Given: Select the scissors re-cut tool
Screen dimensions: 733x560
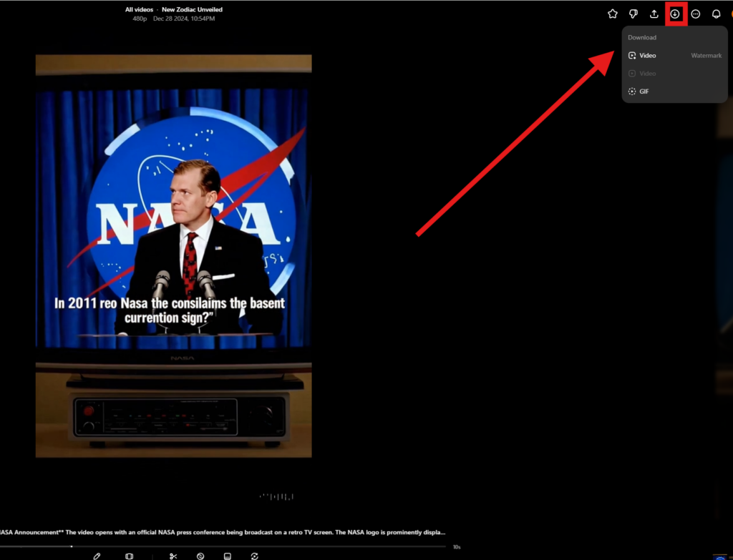Looking at the screenshot, I should [173, 556].
